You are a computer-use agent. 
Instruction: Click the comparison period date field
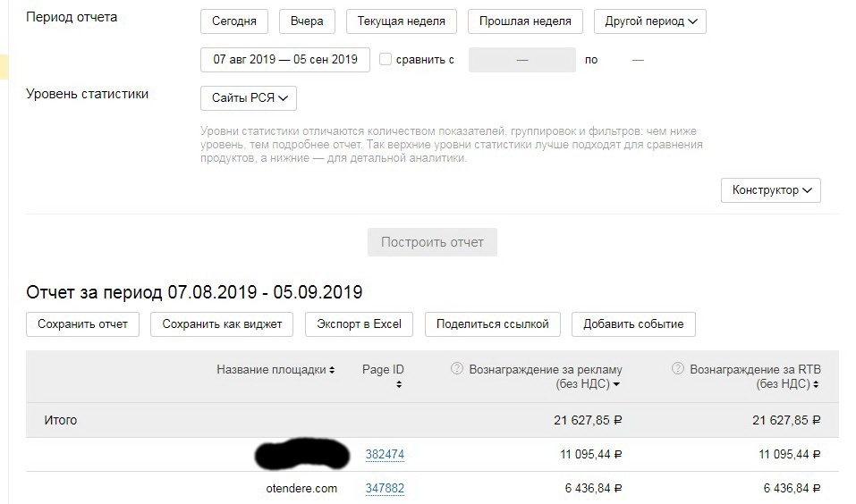pos(522,60)
